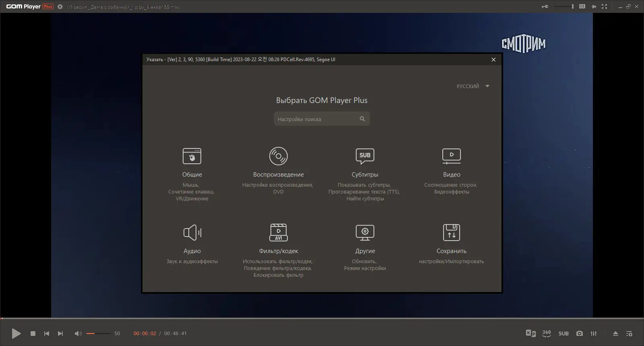Open the Общие settings category
This screenshot has width=644, height=346.
point(192,174)
